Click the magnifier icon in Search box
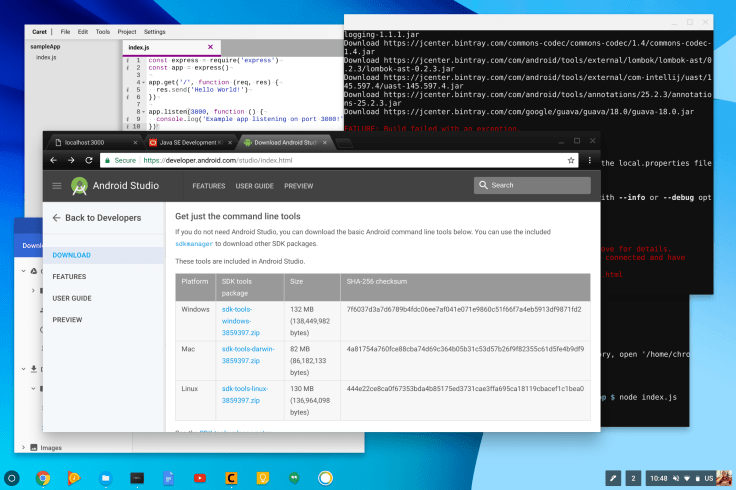Screen dimensions: 736x490 483,185
